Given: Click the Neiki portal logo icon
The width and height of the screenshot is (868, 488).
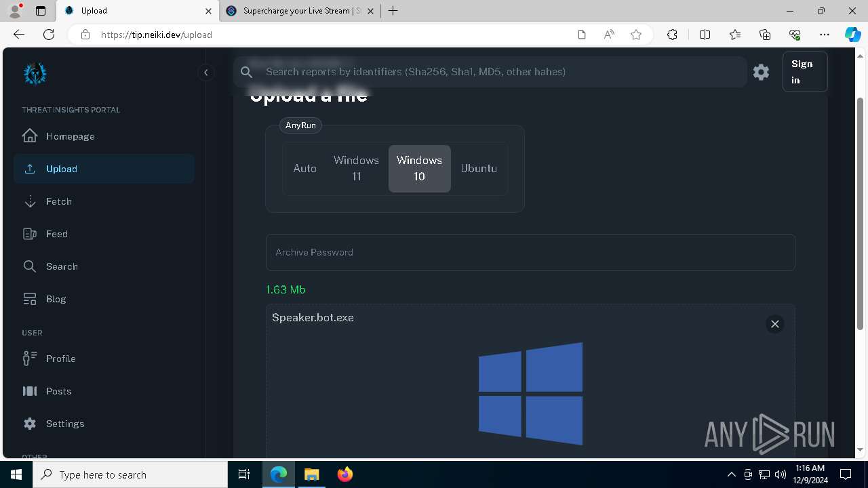Looking at the screenshot, I should [x=35, y=74].
